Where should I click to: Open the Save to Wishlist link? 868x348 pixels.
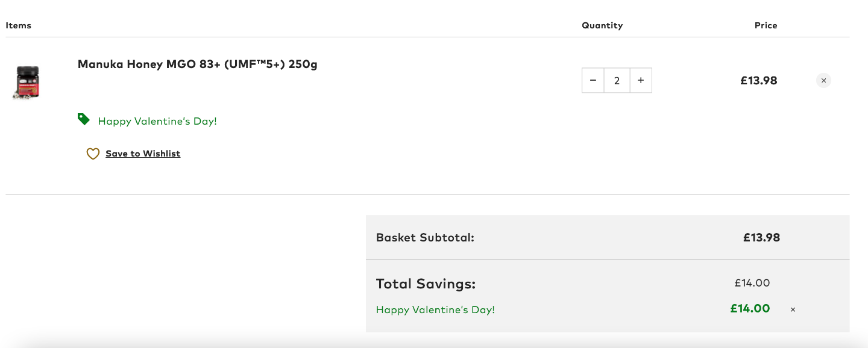[143, 154]
